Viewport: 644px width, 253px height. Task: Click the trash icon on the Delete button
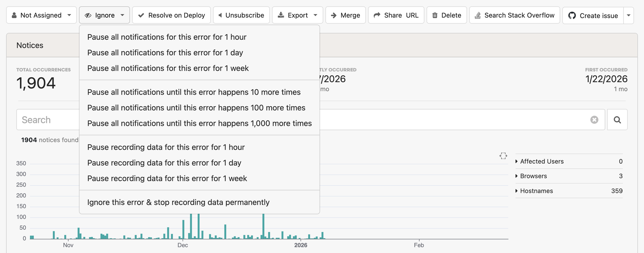click(x=435, y=15)
